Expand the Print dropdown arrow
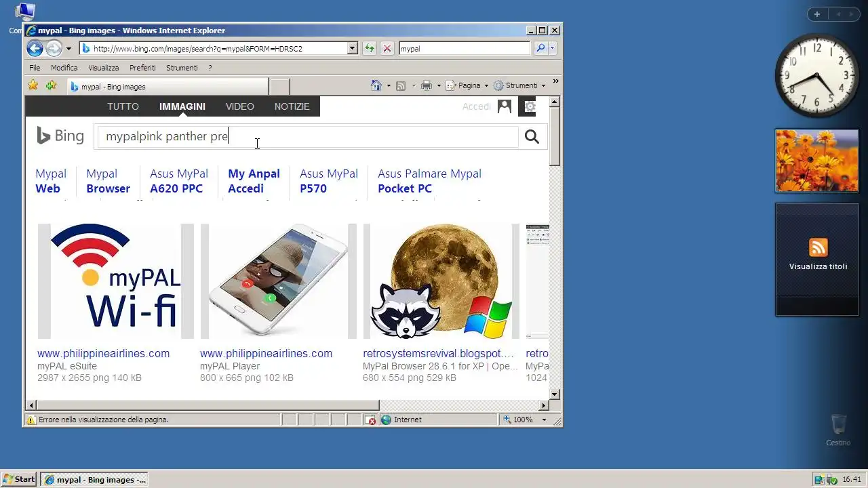This screenshot has height=488, width=868. [x=439, y=86]
